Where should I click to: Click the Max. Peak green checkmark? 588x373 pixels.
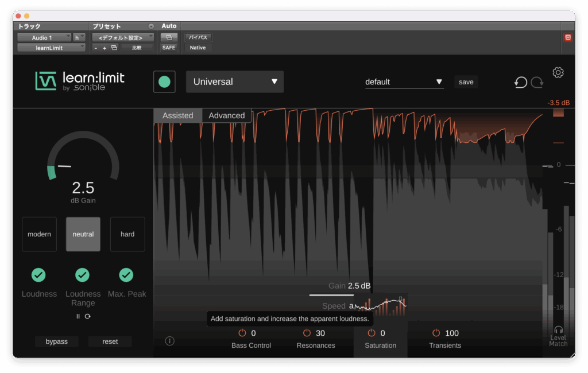click(x=126, y=275)
